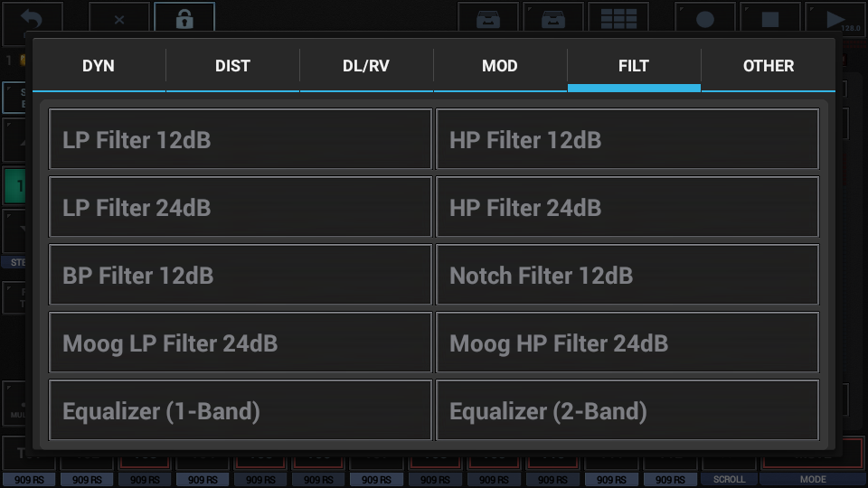
Task: Switch to the DYN effects tab
Action: coord(99,66)
